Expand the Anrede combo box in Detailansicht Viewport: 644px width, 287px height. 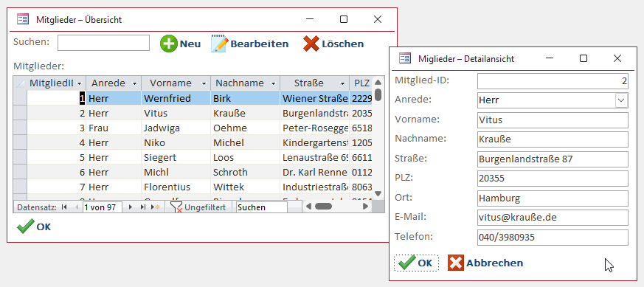pos(621,100)
